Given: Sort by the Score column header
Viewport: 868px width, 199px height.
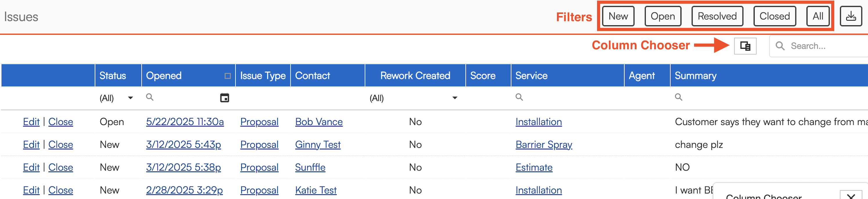Looking at the screenshot, I should pos(483,76).
